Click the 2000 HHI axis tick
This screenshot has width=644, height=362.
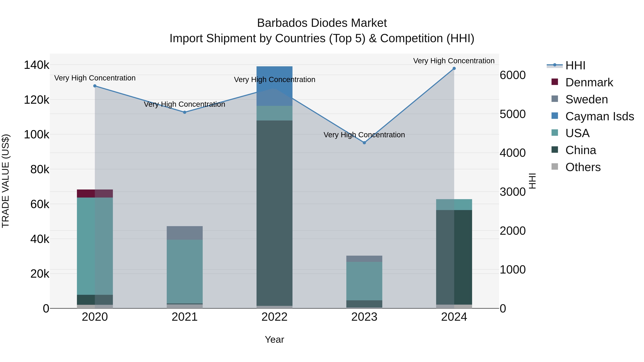click(513, 231)
